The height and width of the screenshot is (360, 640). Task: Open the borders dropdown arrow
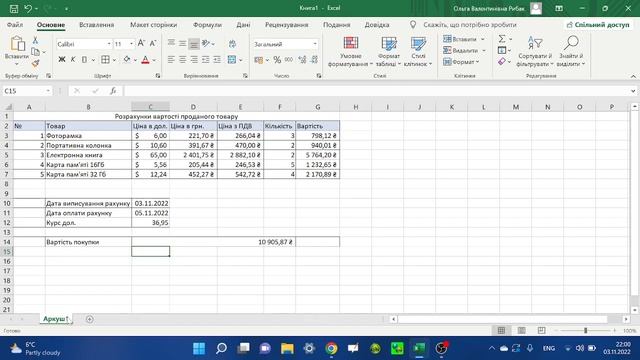pos(114,60)
